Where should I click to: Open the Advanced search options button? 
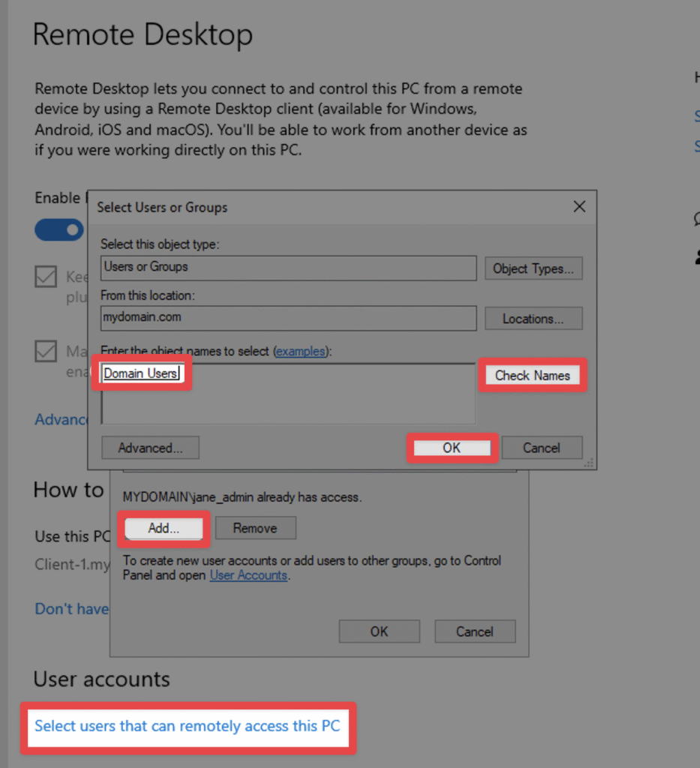150,448
